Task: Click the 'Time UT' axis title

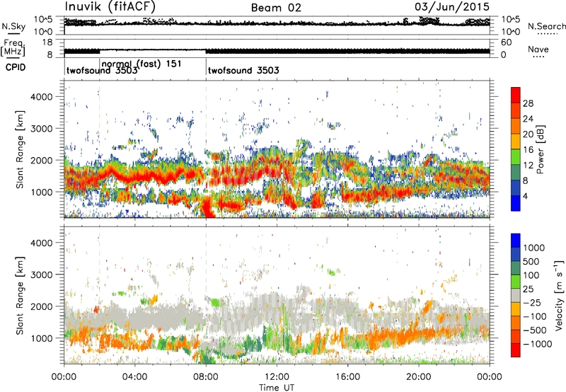Action: pyautogui.click(x=277, y=388)
